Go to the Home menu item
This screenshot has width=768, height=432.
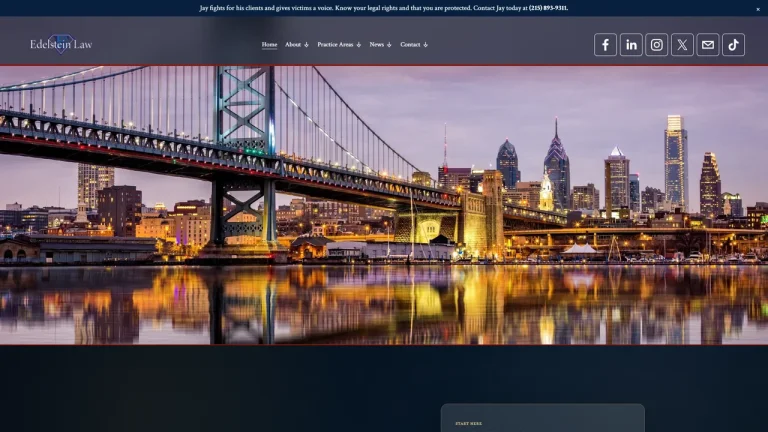pyautogui.click(x=269, y=45)
